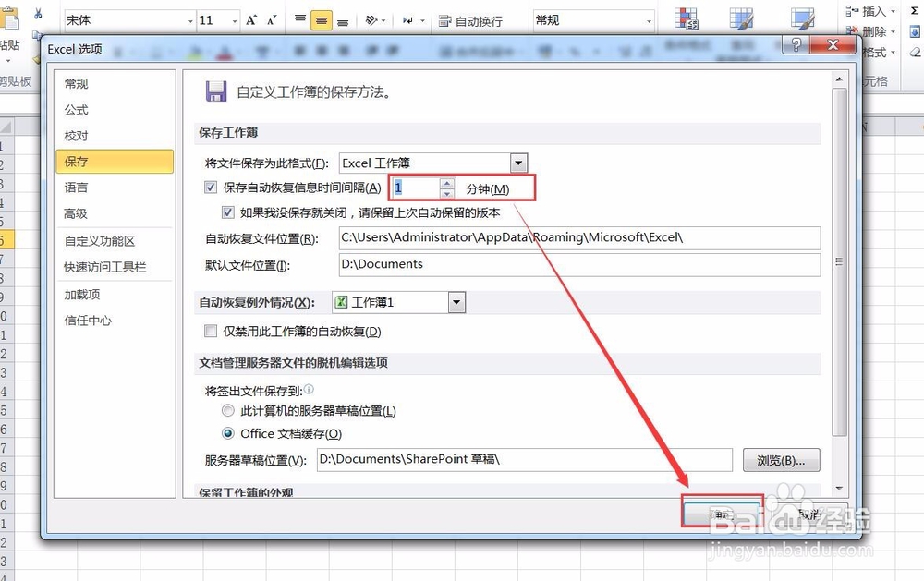Viewport: 924px width, 581px height.
Task: Open the 自定义功能区 options category
Action: click(x=115, y=241)
